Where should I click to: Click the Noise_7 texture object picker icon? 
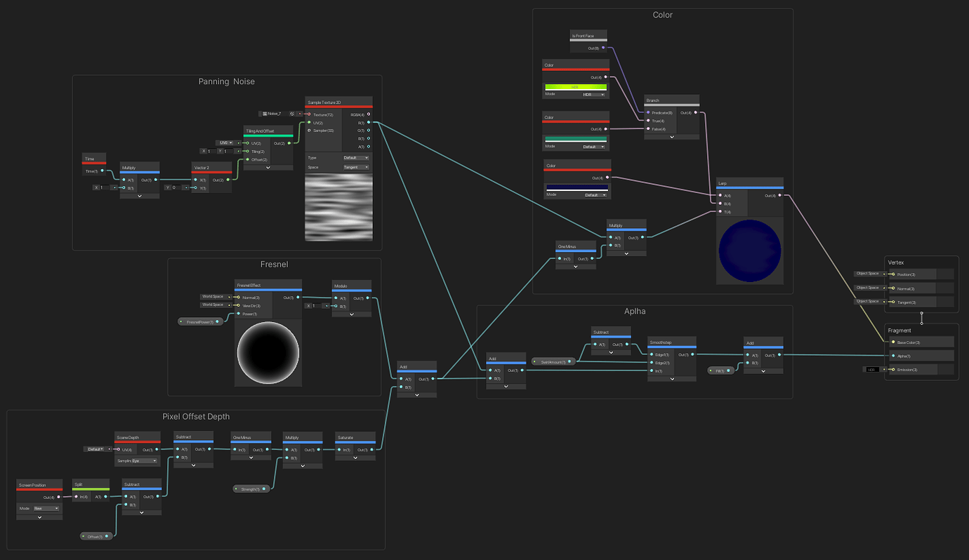[x=293, y=114]
